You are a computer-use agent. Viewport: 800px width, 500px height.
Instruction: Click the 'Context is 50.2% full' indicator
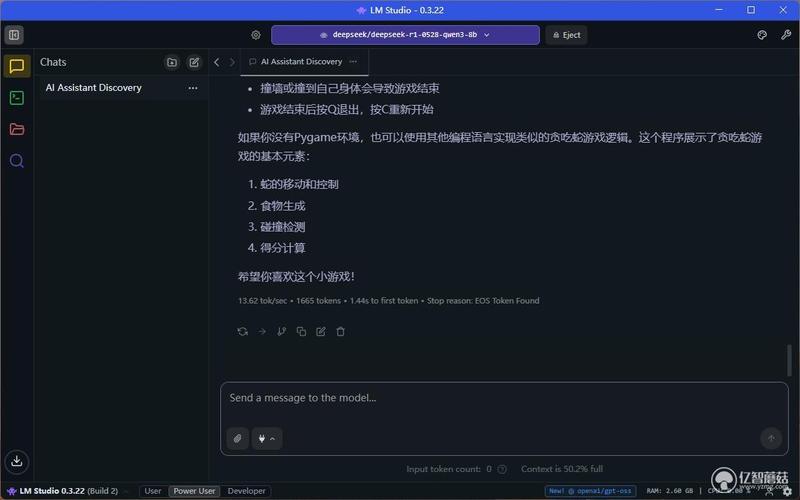coord(562,469)
